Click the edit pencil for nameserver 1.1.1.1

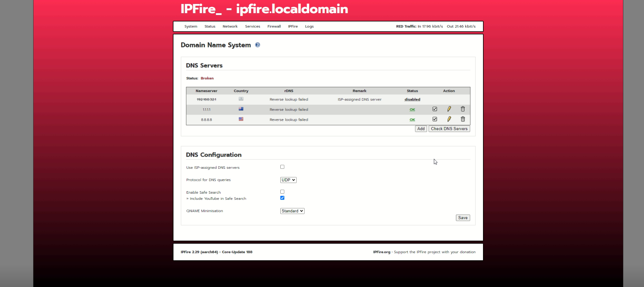[449, 109]
